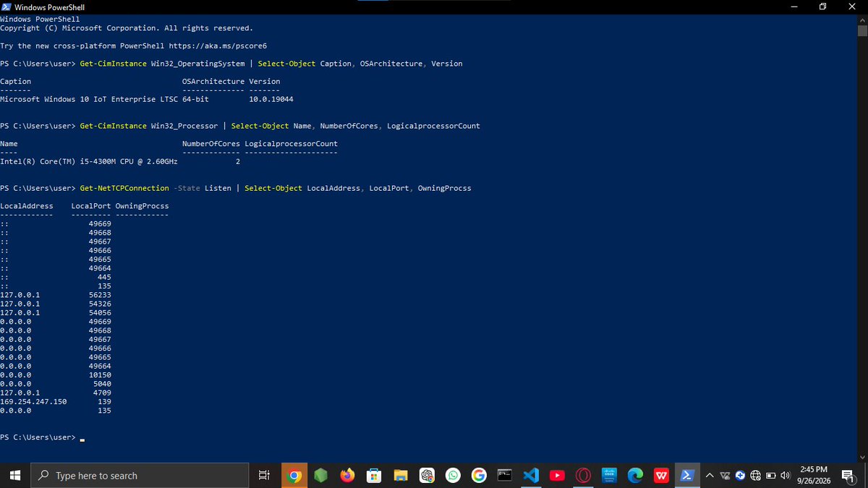Click the Get-NetTCPConnection command text
The image size is (868, 488).
124,188
